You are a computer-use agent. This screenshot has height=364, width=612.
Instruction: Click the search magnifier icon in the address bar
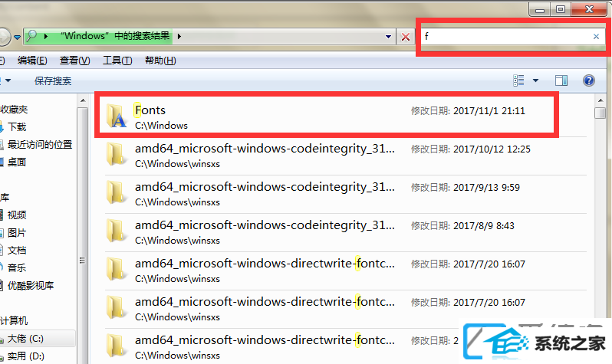[x=31, y=36]
